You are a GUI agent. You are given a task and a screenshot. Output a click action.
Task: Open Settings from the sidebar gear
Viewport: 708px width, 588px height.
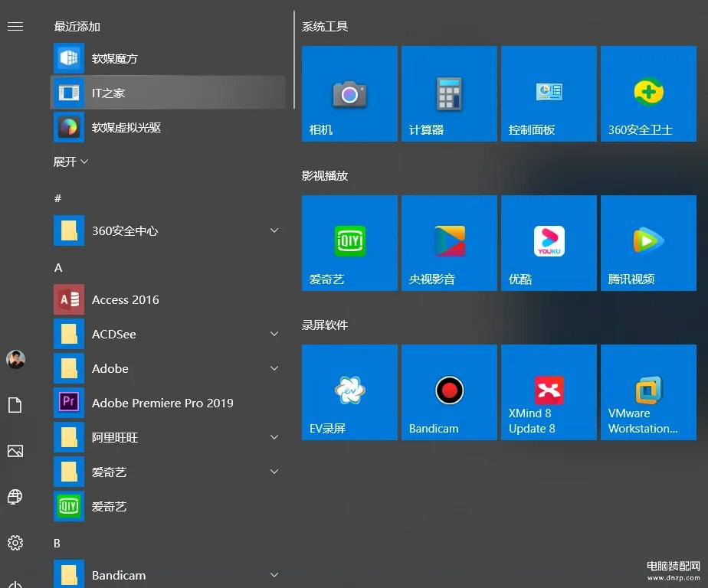point(15,543)
